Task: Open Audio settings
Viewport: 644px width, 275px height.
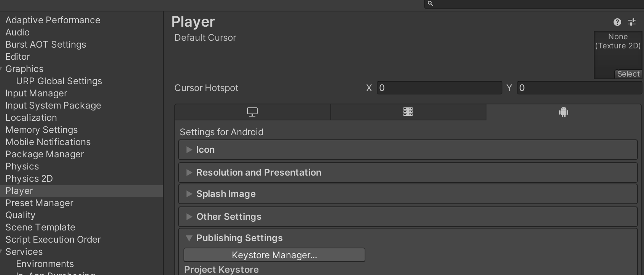Action: coord(18,32)
